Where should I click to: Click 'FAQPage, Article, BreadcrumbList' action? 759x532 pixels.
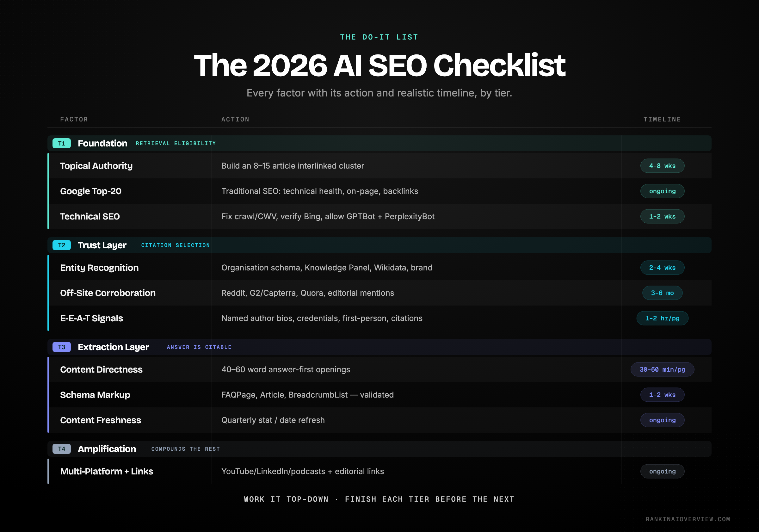tap(307, 395)
